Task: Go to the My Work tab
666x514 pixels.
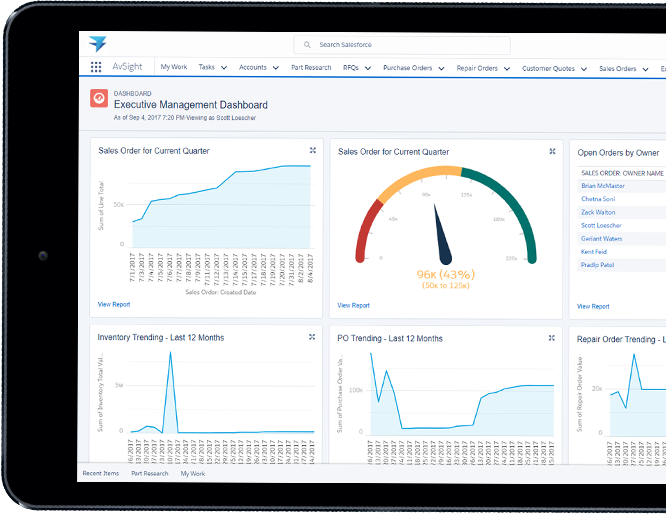Action: (x=174, y=67)
